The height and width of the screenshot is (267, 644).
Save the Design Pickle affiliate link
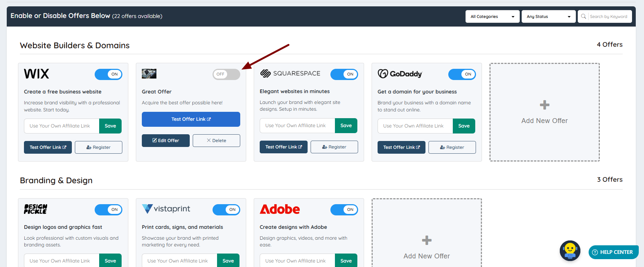coord(110,261)
